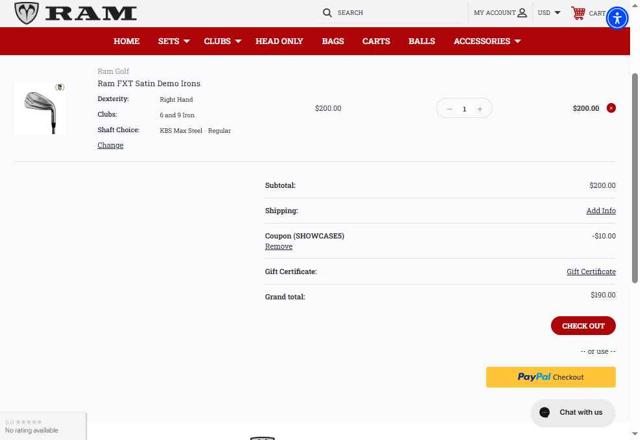This screenshot has width=640, height=440.
Task: Open the iron product thumbnail
Action: (x=40, y=109)
